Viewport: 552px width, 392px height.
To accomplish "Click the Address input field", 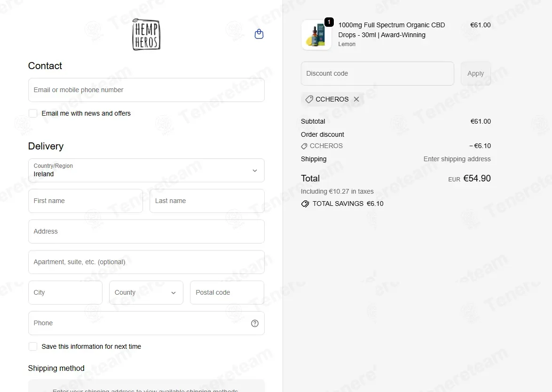I will [x=146, y=232].
